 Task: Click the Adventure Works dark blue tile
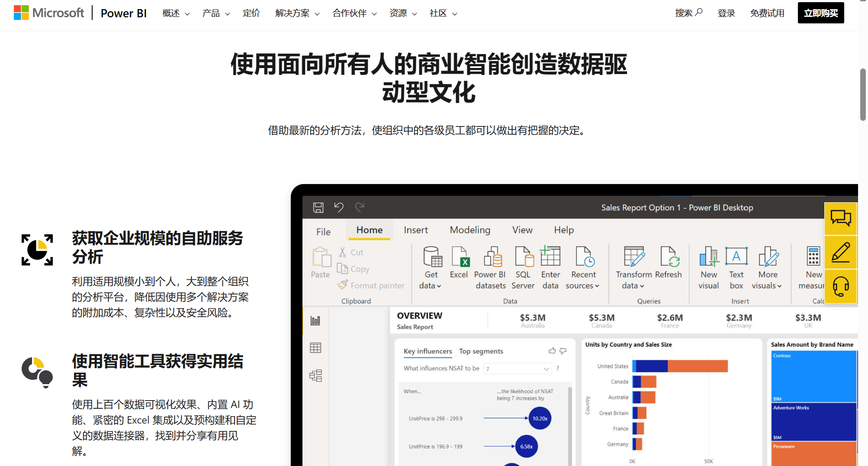coord(813,422)
